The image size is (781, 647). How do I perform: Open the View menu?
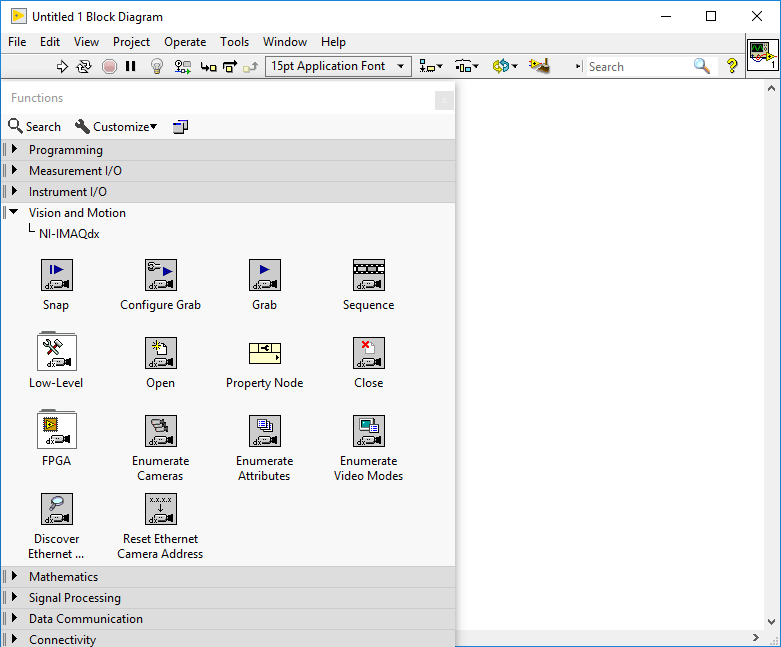click(x=86, y=42)
